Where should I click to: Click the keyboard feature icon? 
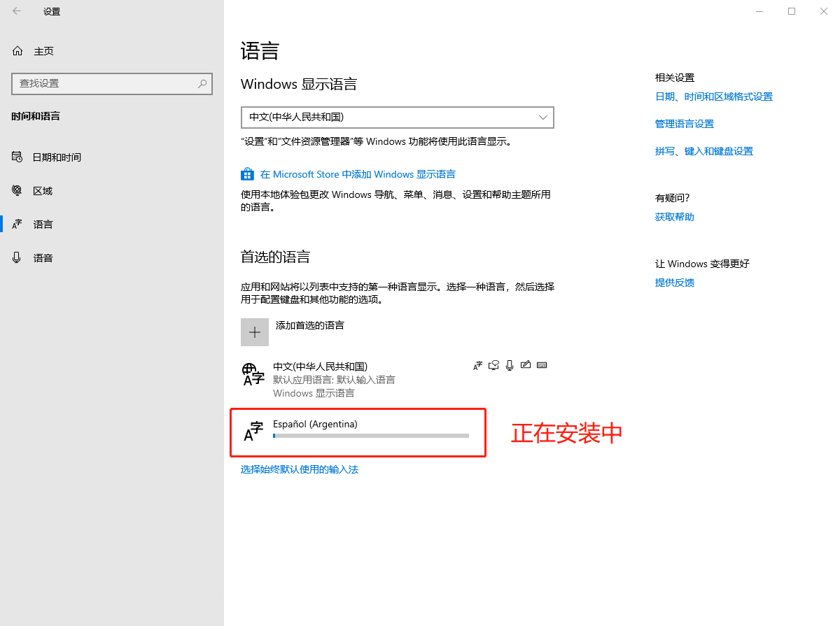(x=542, y=365)
